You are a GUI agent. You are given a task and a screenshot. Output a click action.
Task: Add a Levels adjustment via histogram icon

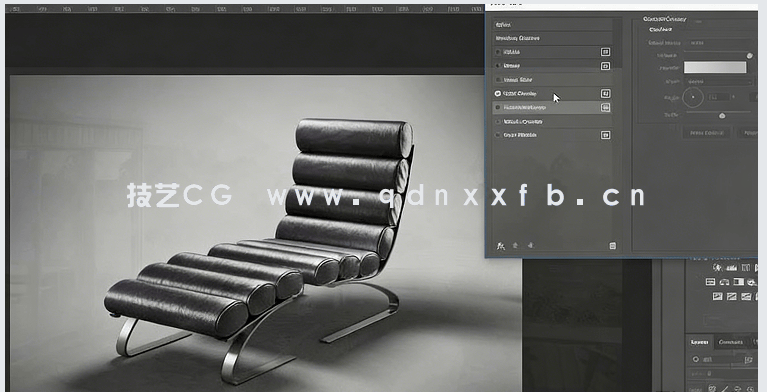(732, 268)
